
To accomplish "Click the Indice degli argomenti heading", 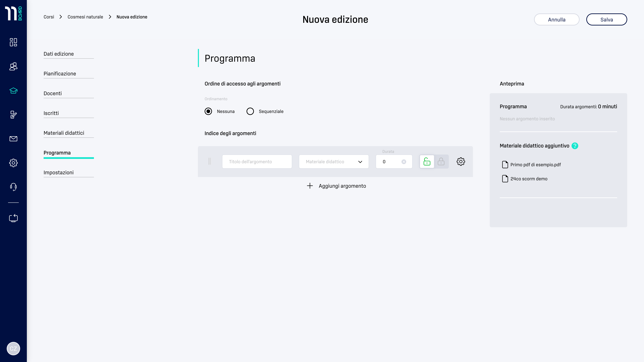I will click(x=230, y=133).
